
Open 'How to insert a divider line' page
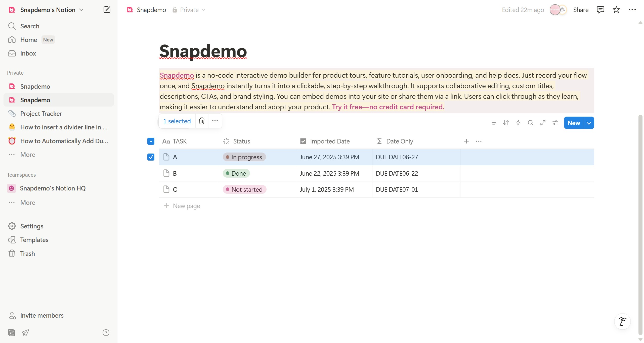click(x=59, y=127)
